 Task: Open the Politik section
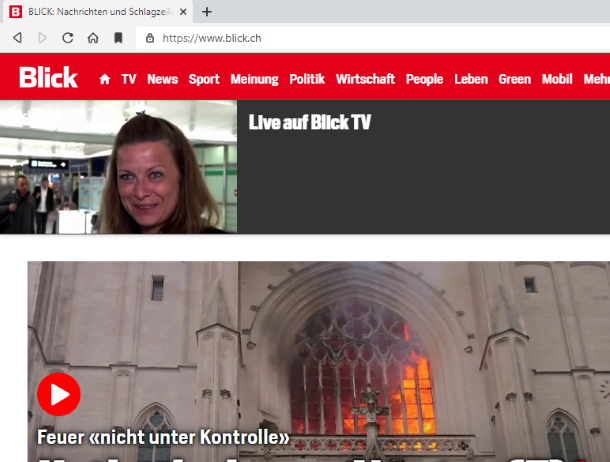307,79
